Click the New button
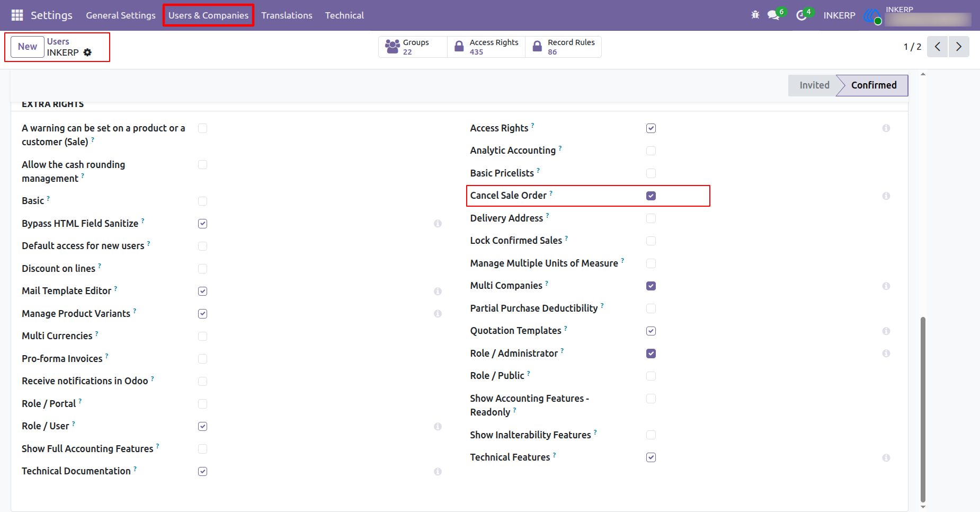980x512 pixels. point(28,47)
